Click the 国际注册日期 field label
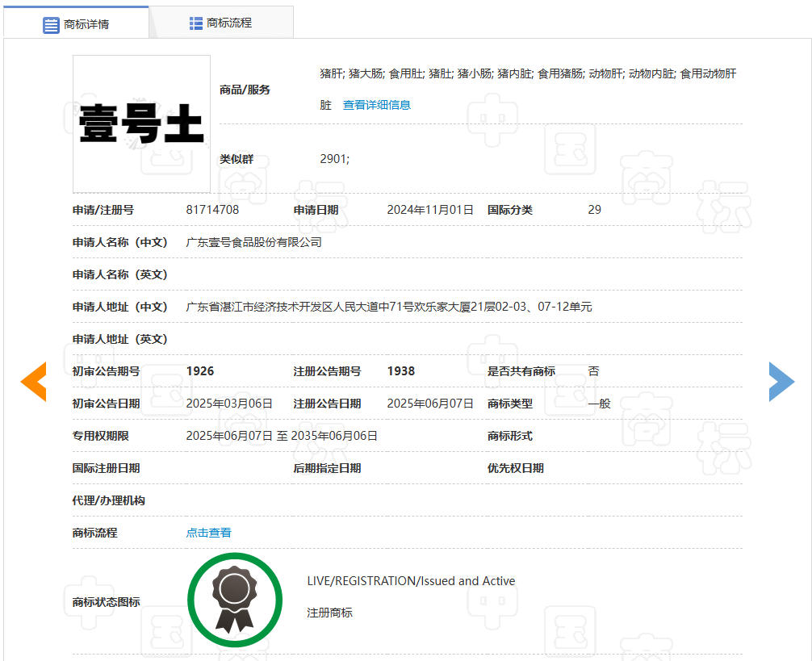This screenshot has width=812, height=661. (107, 468)
